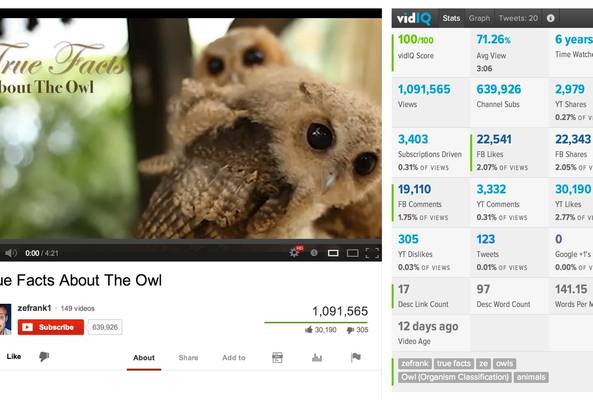
Task: Click the video progress bar
Action: [x=191, y=242]
